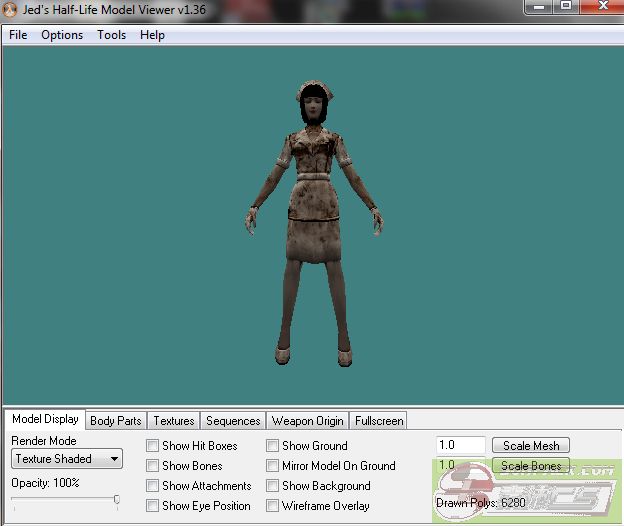Enable Show Attachments option

[153, 486]
